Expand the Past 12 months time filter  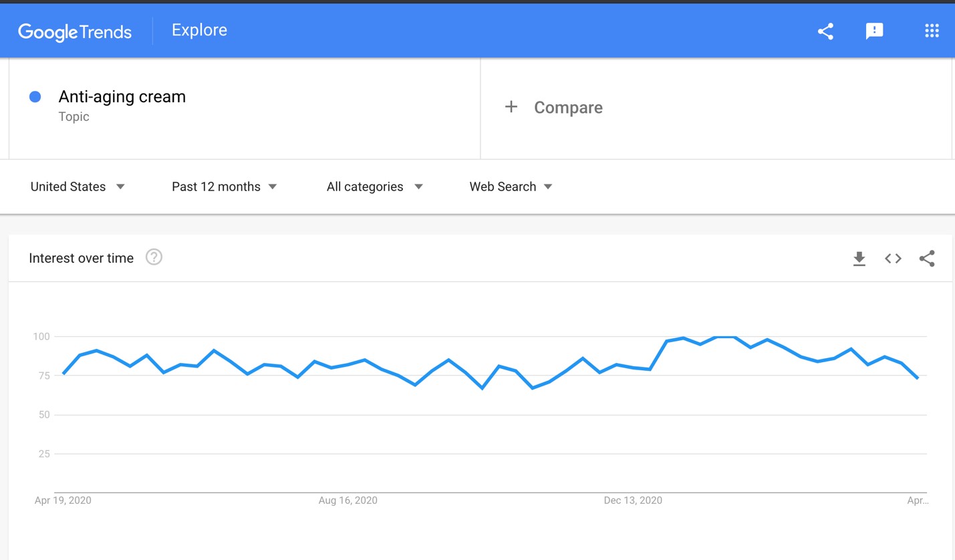224,186
